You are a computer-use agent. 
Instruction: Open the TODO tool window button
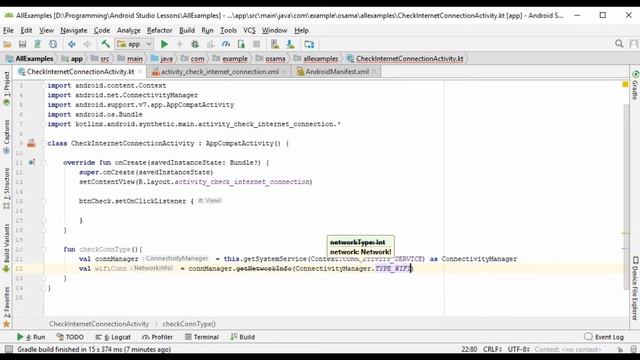[70, 337]
